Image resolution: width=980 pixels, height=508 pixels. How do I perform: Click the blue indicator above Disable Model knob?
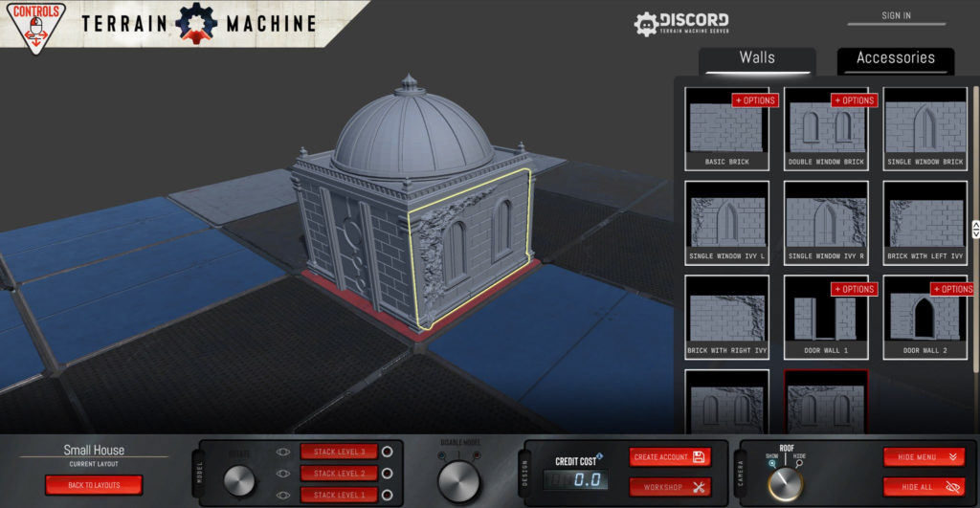click(442, 454)
